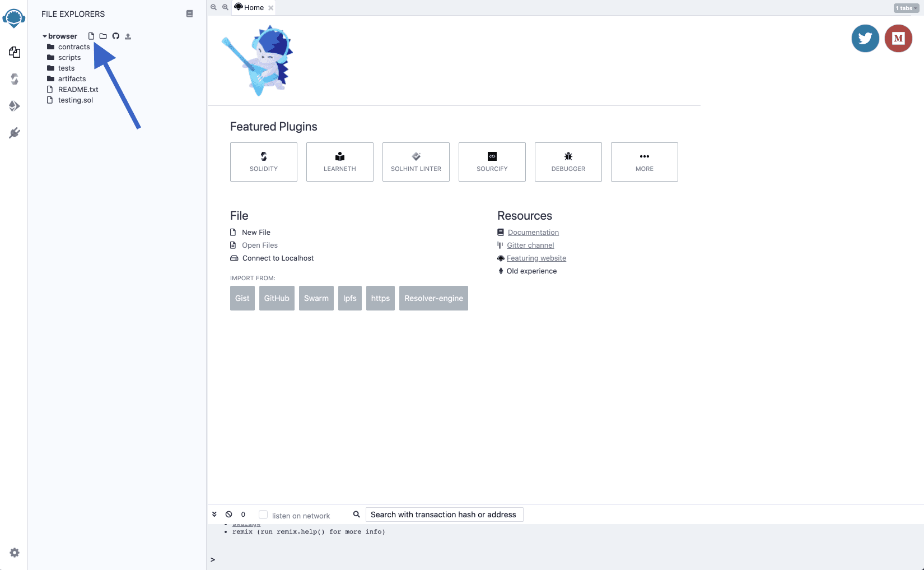The height and width of the screenshot is (570, 924).
Task: Activate the Solidity featured plugin
Action: (264, 162)
